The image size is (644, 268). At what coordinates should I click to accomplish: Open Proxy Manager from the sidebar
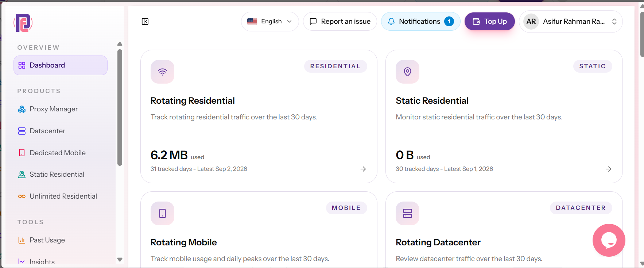pyautogui.click(x=61, y=109)
